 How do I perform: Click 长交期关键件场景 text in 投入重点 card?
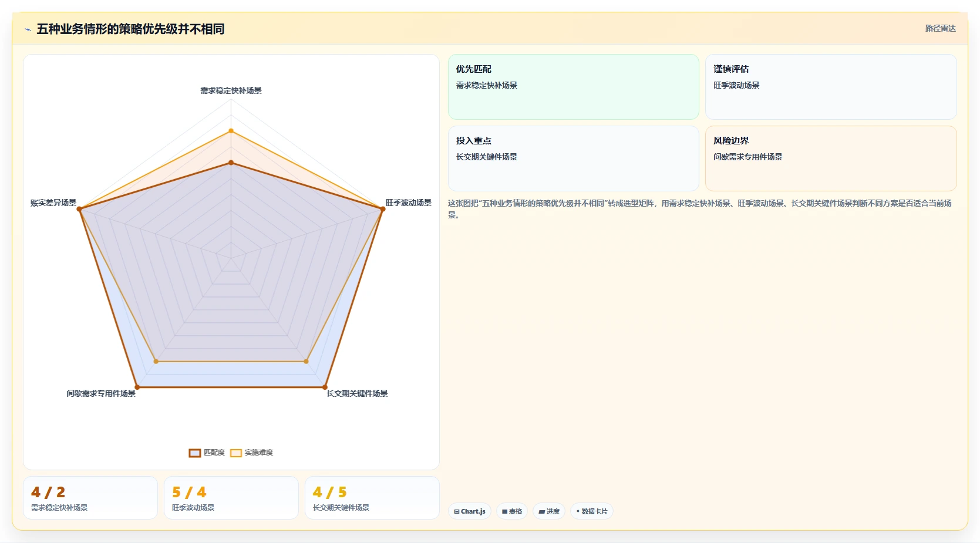[487, 157]
